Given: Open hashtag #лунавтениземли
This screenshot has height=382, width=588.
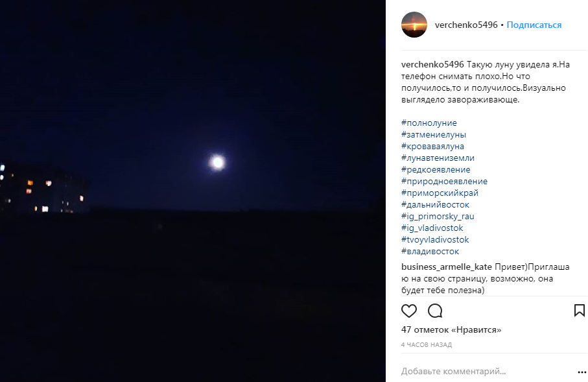Looking at the screenshot, I should (438, 158).
